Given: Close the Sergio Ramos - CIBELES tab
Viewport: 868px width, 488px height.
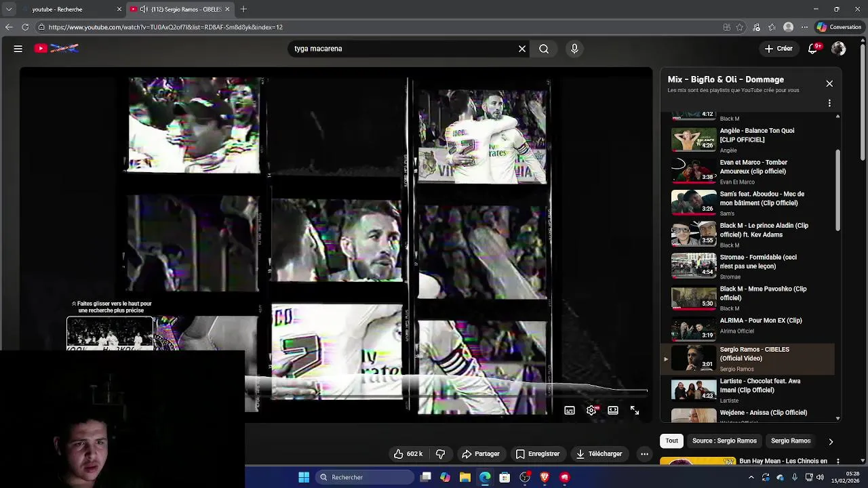Looking at the screenshot, I should pyautogui.click(x=227, y=9).
